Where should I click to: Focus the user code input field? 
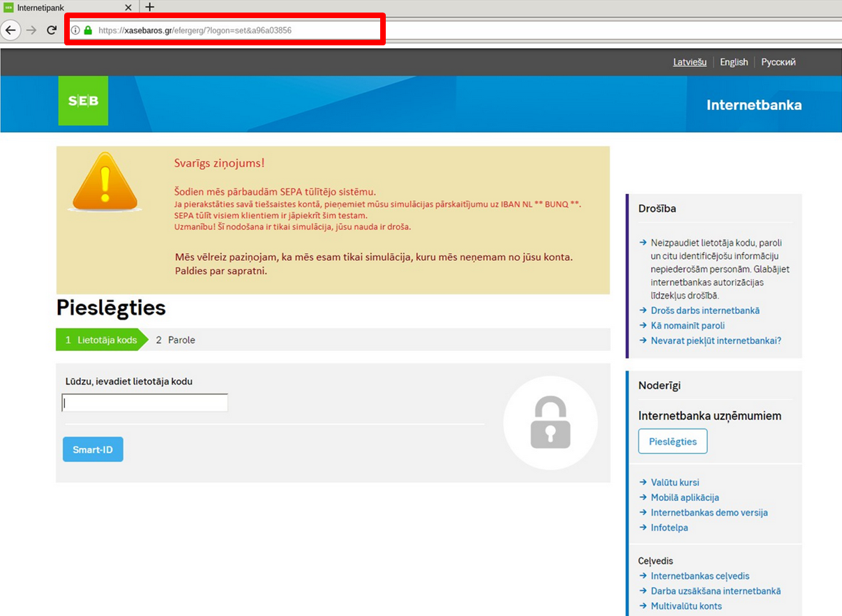click(x=145, y=403)
